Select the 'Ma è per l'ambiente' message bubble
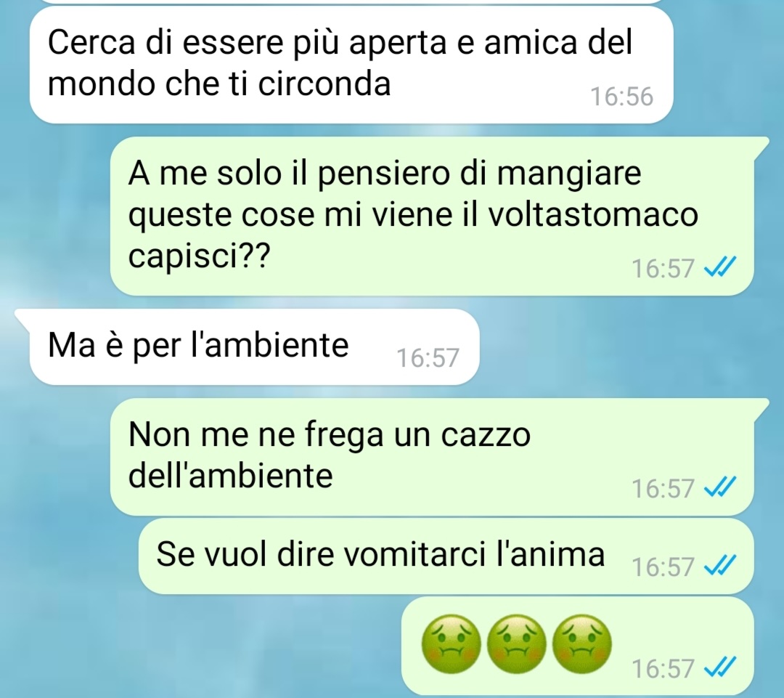The width and height of the screenshot is (784, 698). [x=255, y=346]
